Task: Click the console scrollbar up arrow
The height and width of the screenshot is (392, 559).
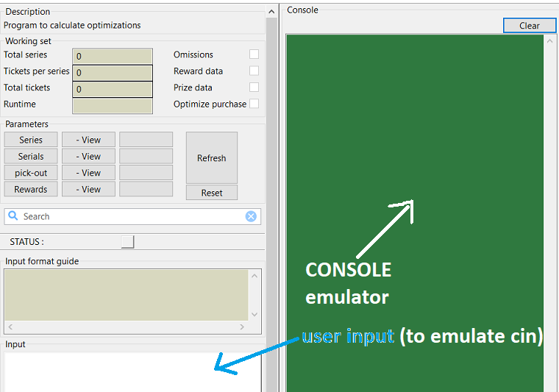Action: tap(549, 41)
